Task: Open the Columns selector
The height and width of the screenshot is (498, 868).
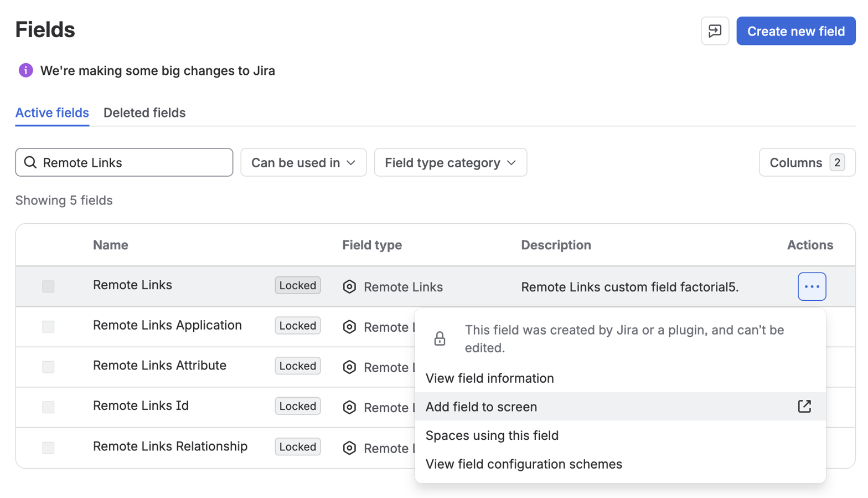Action: 807,162
